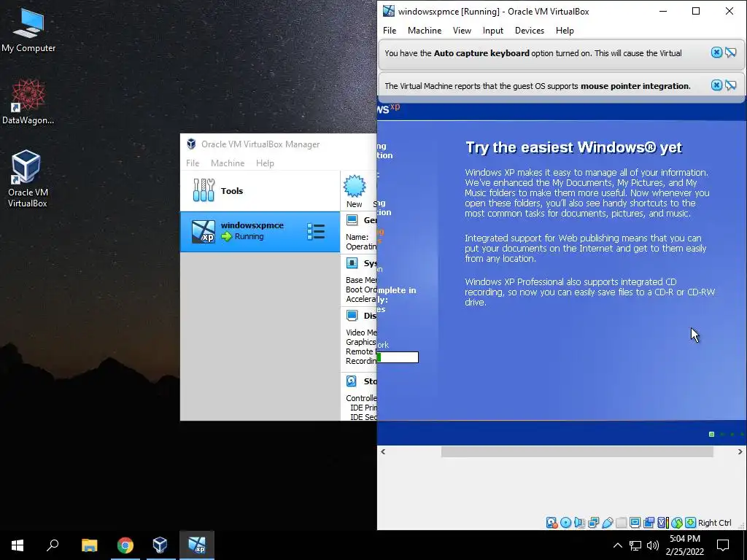Open the Devices menu of VM window

tap(530, 31)
